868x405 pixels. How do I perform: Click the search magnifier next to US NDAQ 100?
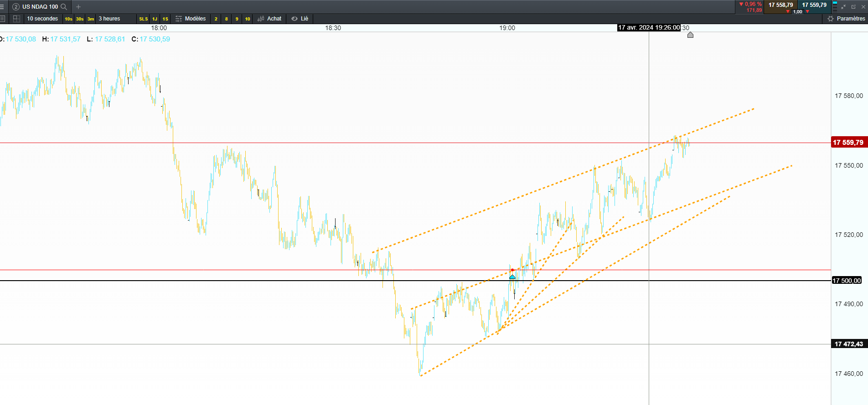tap(64, 7)
